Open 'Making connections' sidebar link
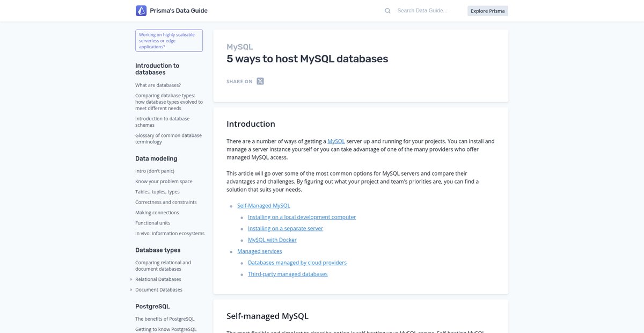Viewport: 644px width, 333px height. coord(157,213)
